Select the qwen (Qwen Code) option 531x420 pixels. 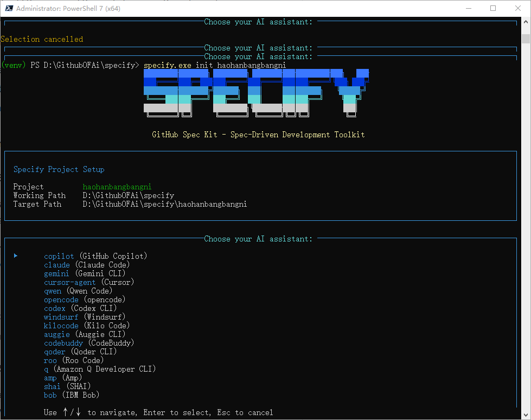78,291
